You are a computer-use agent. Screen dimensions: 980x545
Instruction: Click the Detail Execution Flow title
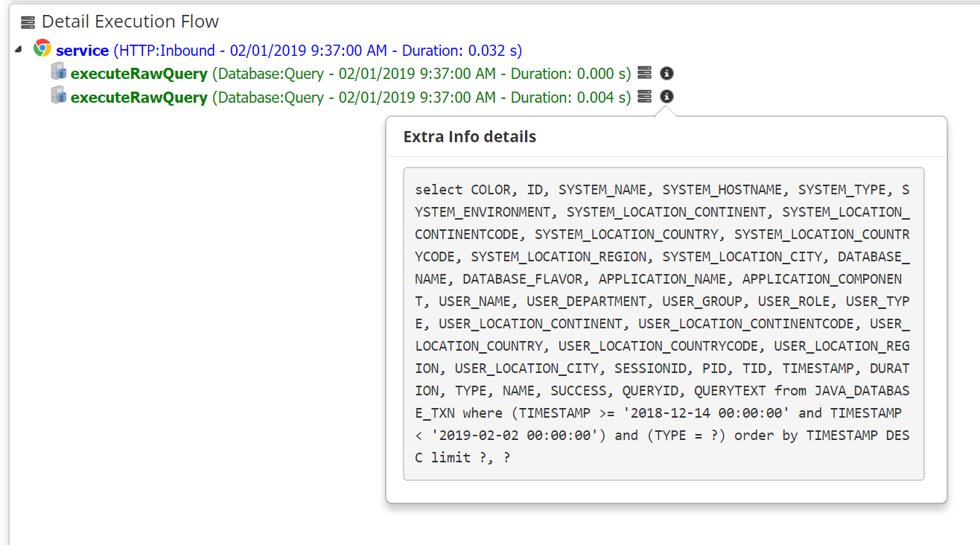[130, 22]
